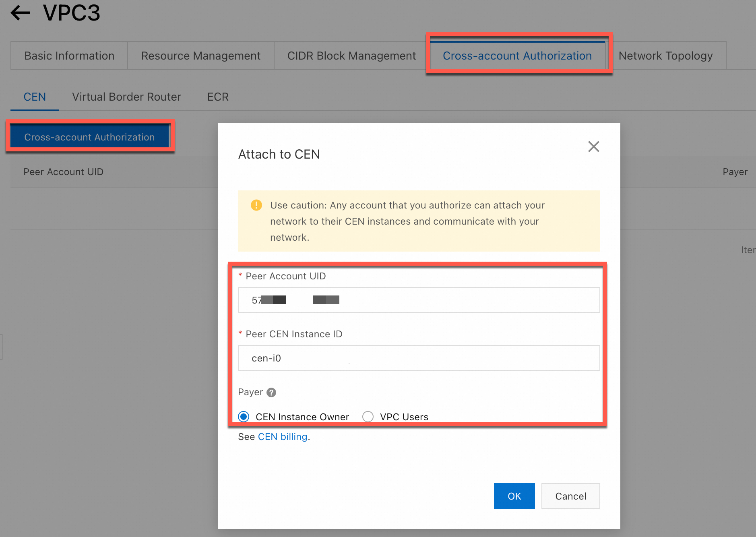Select VPC Users as payer
Image resolution: width=756 pixels, height=537 pixels.
[368, 417]
